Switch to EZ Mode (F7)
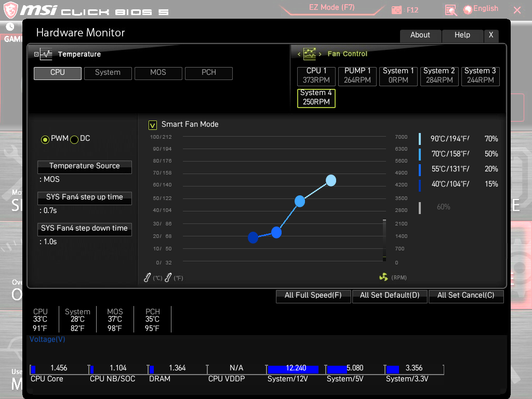The width and height of the screenshot is (532, 399). 332,8
